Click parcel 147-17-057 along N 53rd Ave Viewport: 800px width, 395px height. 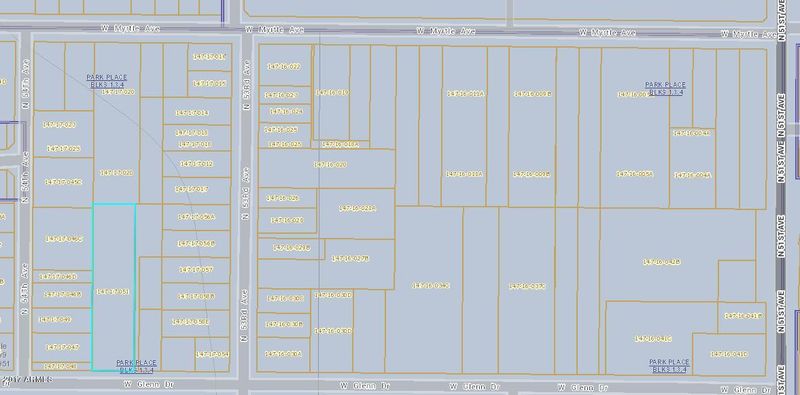196,270
